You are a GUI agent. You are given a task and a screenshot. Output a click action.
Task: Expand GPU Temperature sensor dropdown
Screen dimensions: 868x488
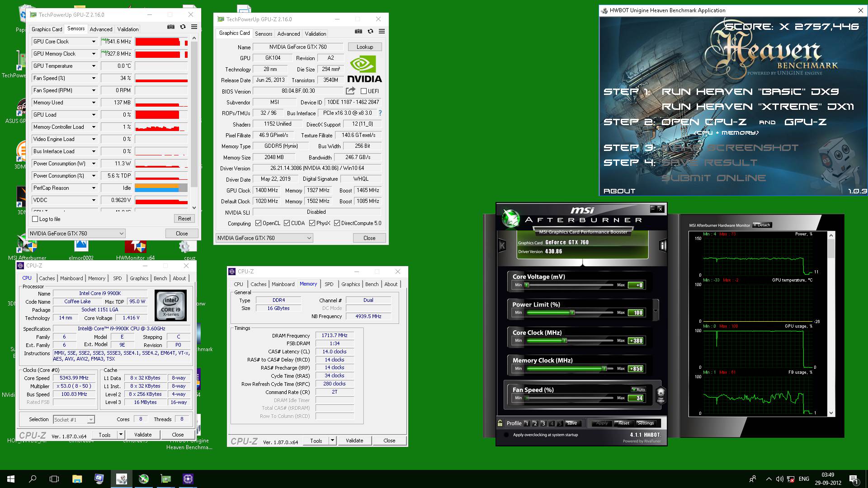click(x=94, y=66)
